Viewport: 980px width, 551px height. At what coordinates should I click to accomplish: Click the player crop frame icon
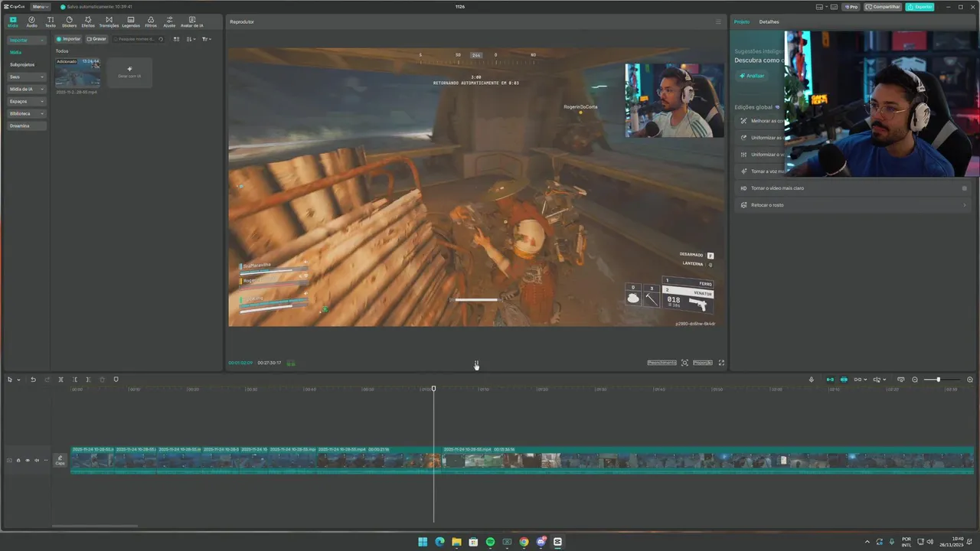pos(684,363)
